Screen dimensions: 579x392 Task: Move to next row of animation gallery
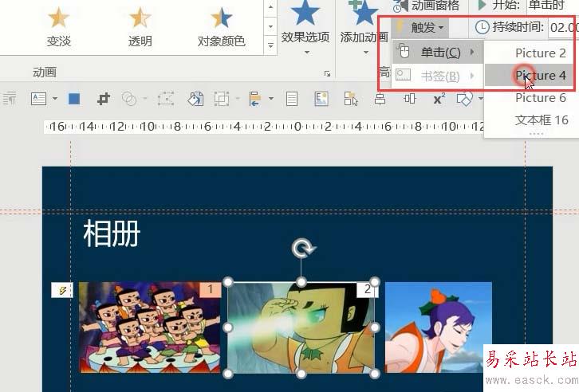pyautogui.click(x=270, y=26)
